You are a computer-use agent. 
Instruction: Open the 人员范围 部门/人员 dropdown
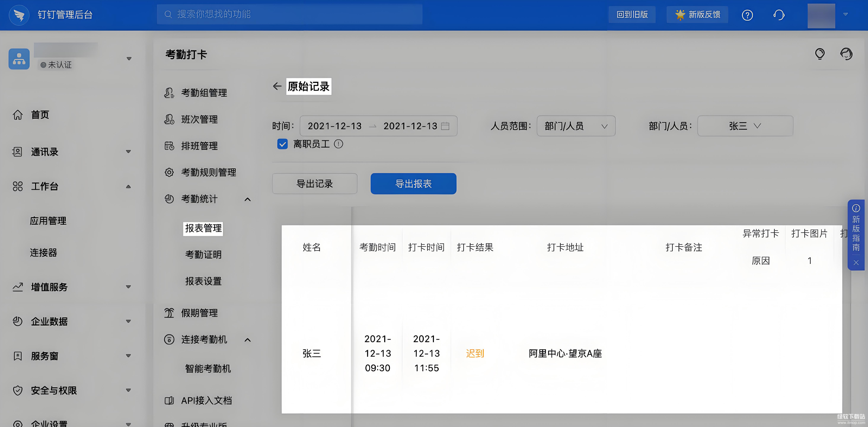576,126
